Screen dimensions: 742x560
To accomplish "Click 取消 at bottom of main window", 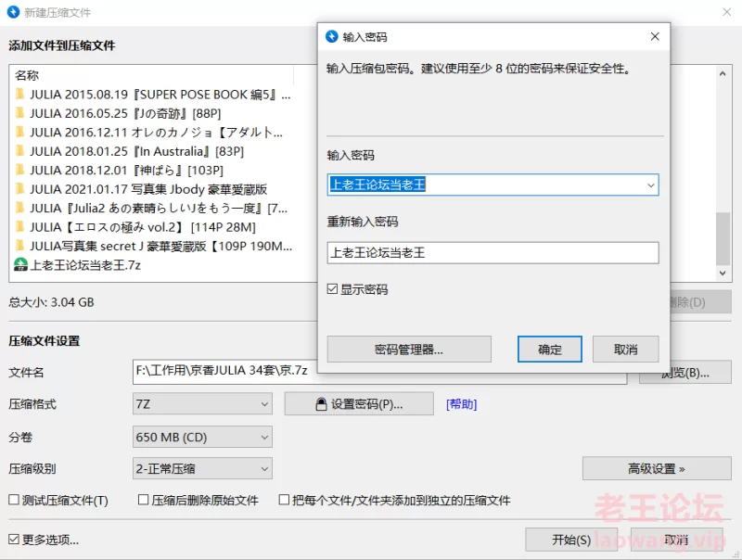I will 677,540.
